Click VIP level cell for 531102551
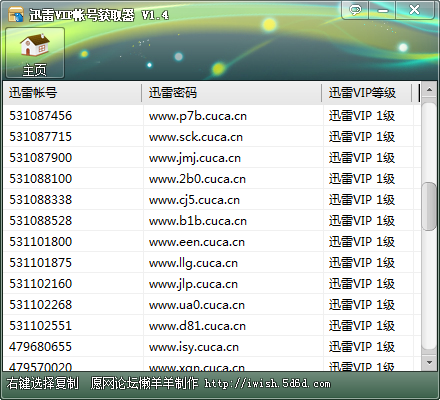 click(x=362, y=326)
